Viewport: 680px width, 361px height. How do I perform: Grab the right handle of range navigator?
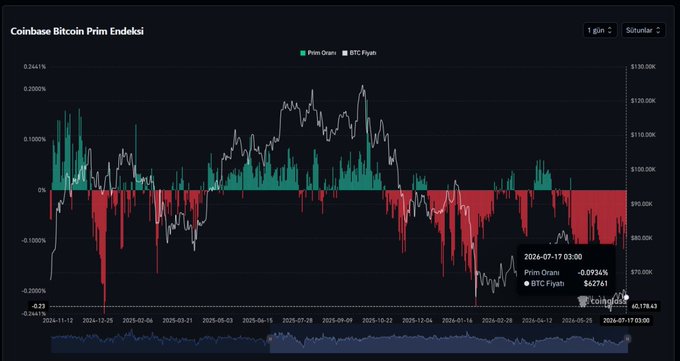[x=627, y=338]
